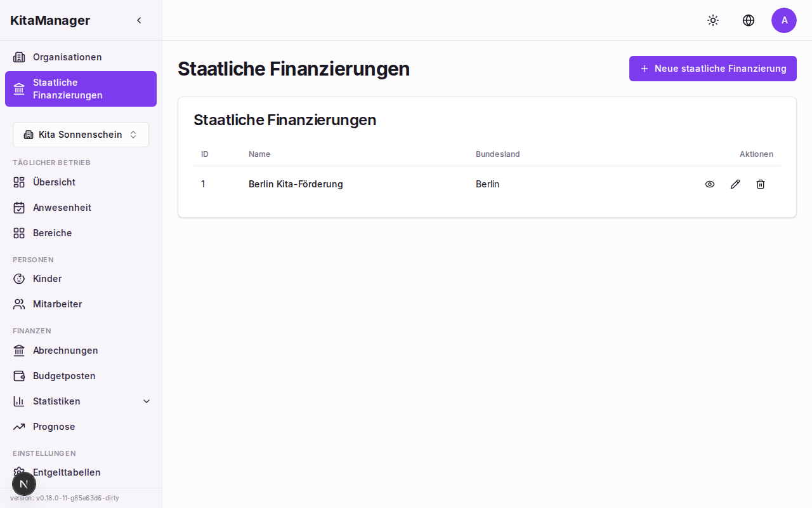Open Budgetposten in the sidebar
The image size is (812, 508).
point(64,376)
